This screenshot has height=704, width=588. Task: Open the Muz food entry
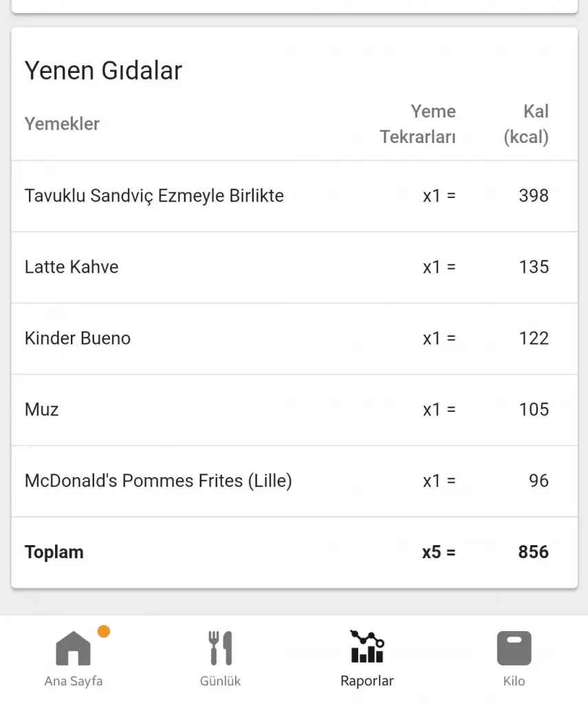coord(42,410)
